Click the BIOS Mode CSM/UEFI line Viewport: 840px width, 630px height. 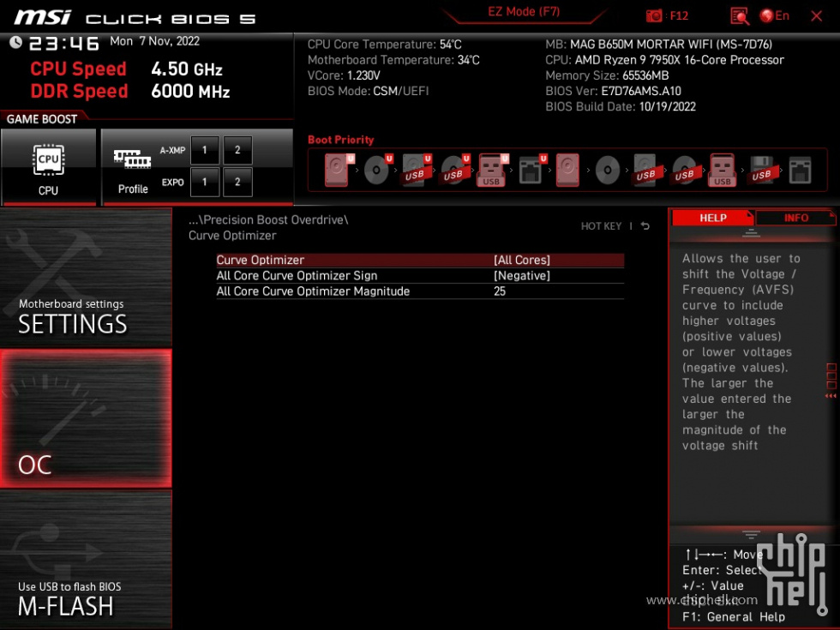pos(368,91)
